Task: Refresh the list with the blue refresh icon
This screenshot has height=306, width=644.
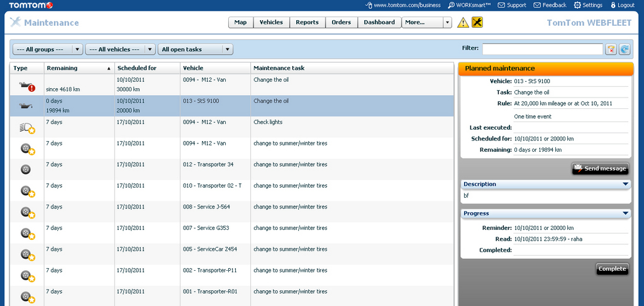Action: pyautogui.click(x=625, y=49)
